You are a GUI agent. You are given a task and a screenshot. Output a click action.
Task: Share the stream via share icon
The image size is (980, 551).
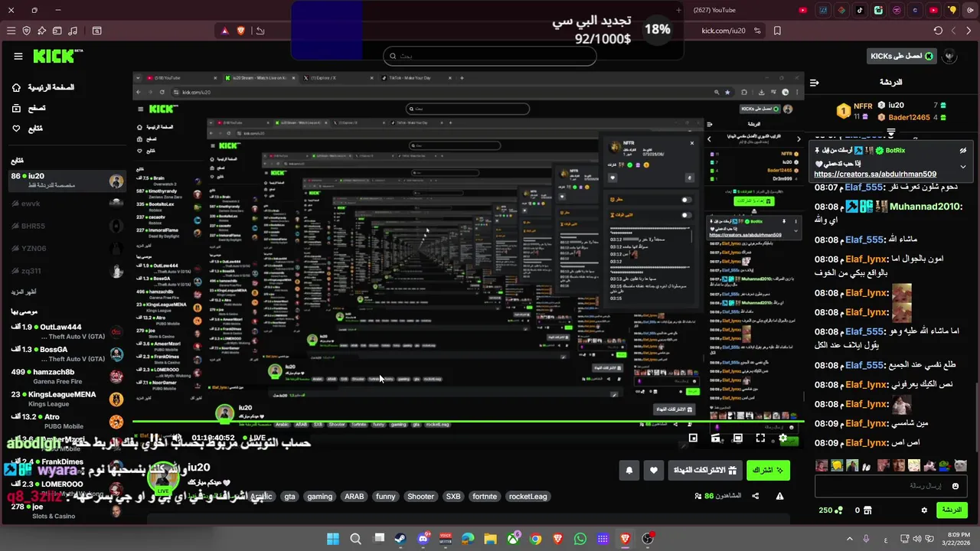pos(756,496)
